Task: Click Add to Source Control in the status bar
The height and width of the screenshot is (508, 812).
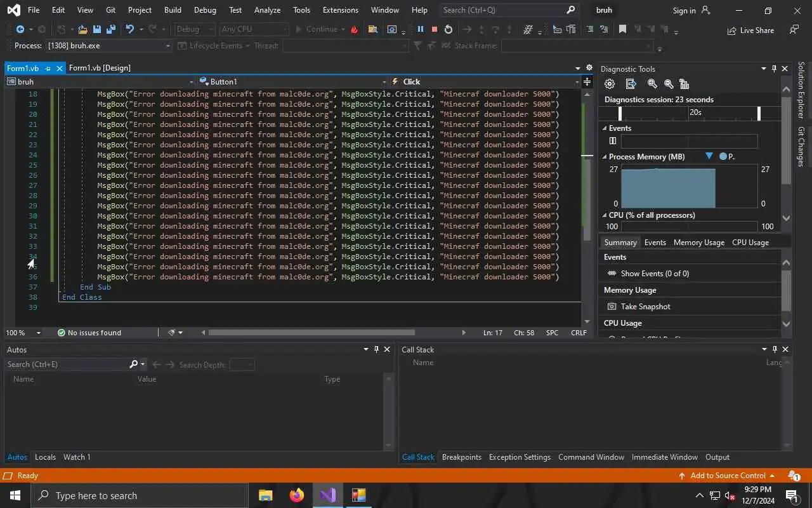Action: [728, 476]
